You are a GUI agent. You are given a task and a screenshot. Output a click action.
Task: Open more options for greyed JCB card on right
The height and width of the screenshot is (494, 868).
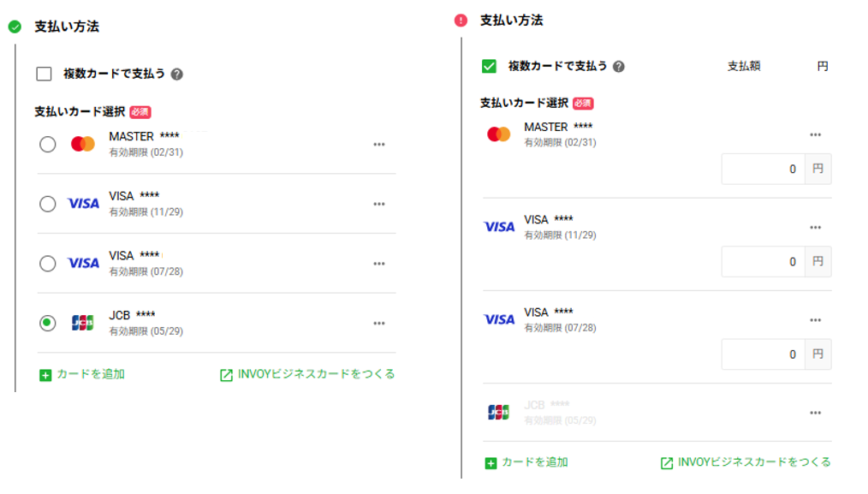click(x=816, y=414)
